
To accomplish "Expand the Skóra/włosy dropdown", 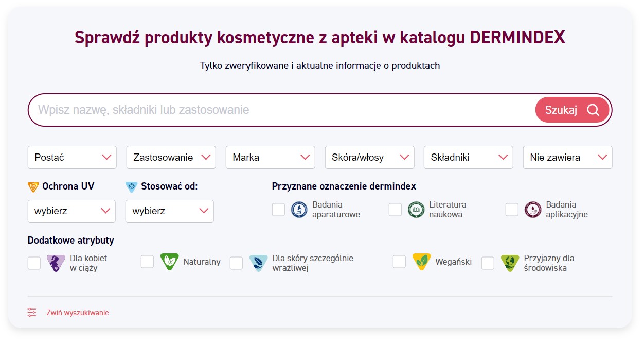I will click(369, 157).
